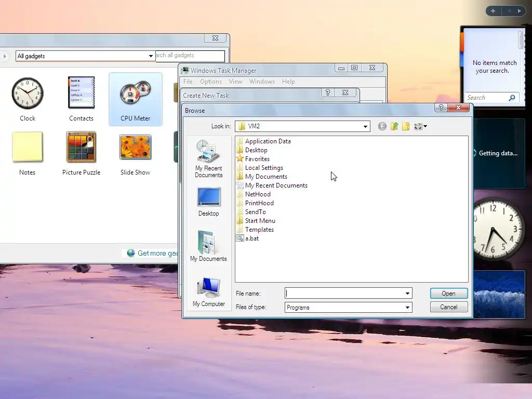
Task: Select the Local Settings folder
Action: click(260, 168)
